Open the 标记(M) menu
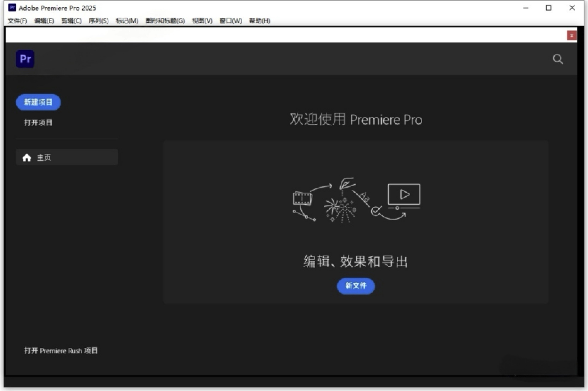Viewport: 588px width, 391px height. 126,21
